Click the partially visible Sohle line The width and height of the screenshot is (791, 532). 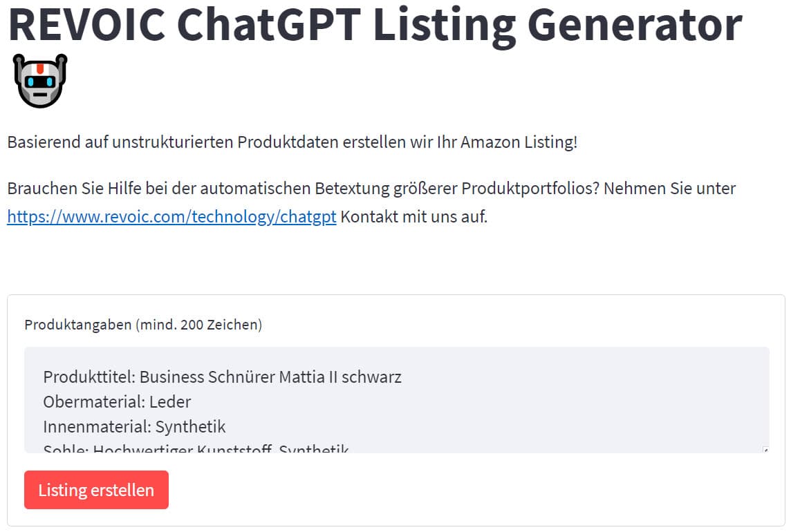196,448
